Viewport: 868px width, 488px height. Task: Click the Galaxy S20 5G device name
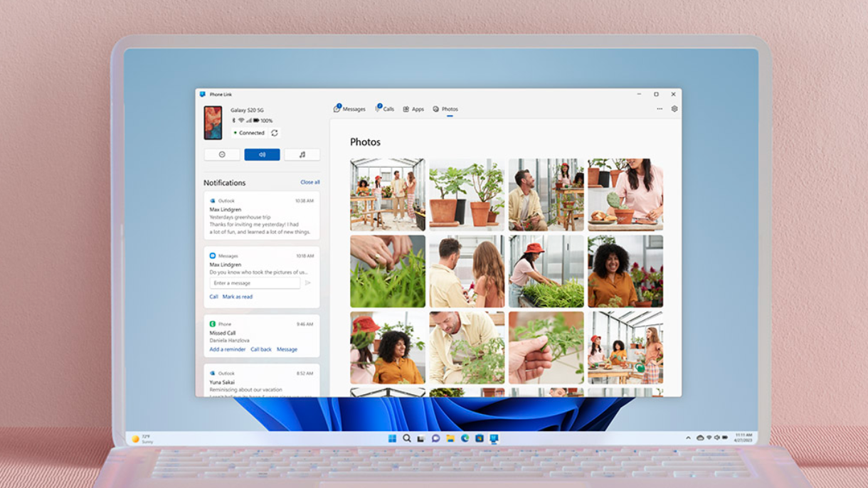[x=247, y=110]
